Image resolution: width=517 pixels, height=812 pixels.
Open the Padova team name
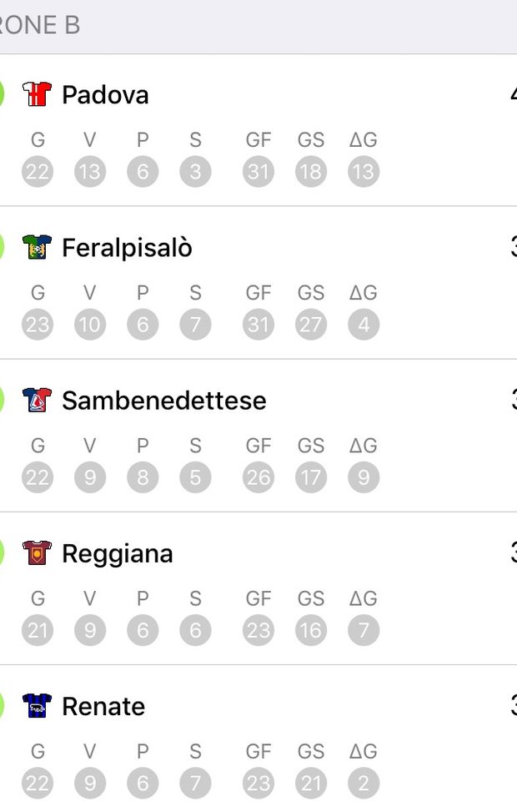pyautogui.click(x=106, y=95)
